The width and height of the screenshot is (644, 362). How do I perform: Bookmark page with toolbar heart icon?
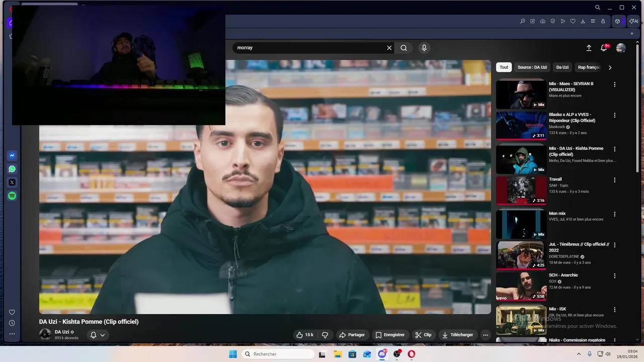(573, 21)
